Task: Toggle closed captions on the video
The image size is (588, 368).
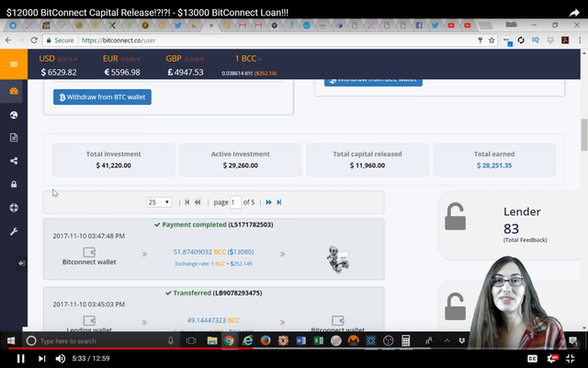Action: point(532,359)
